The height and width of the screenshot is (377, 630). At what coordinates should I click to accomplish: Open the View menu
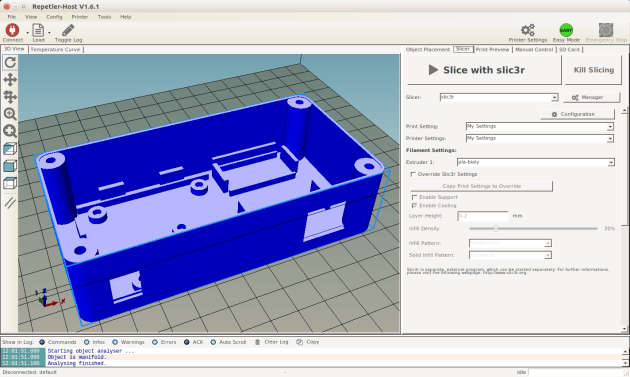31,17
